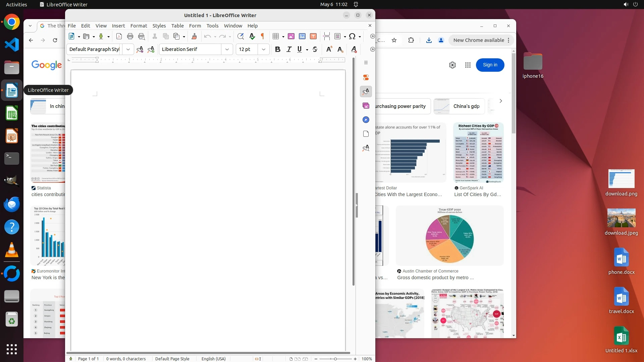Toggle formatting marks display

tap(263, 36)
